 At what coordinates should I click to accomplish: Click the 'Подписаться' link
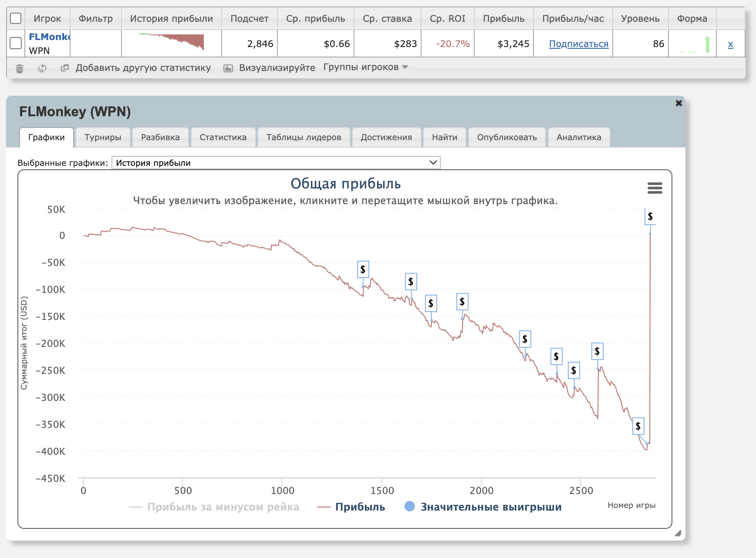578,44
